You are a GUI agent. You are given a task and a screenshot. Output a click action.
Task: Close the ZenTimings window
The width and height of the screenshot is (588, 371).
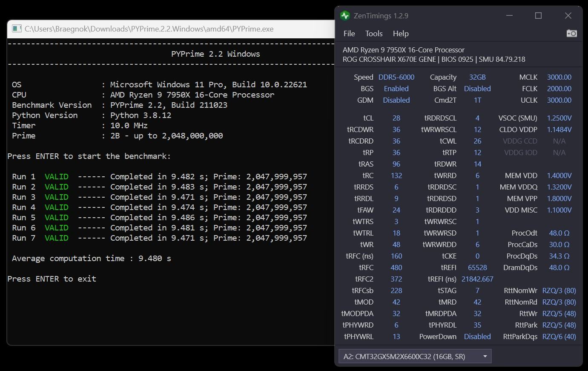568,16
